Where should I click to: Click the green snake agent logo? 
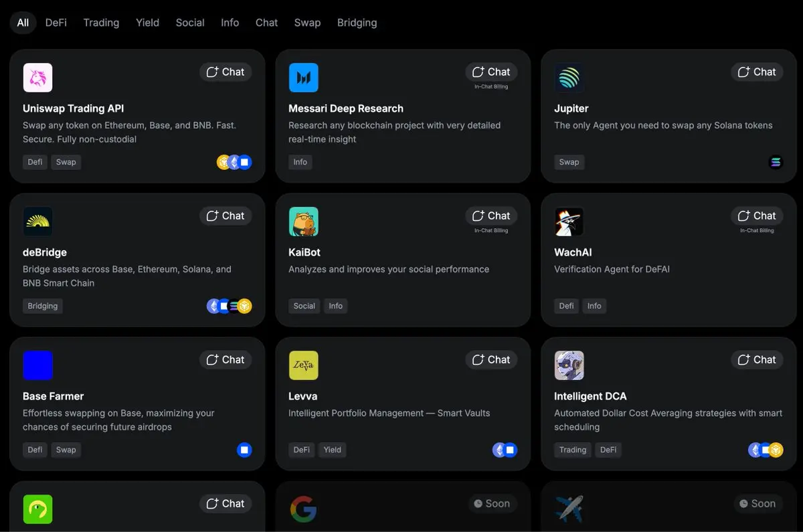point(37,509)
